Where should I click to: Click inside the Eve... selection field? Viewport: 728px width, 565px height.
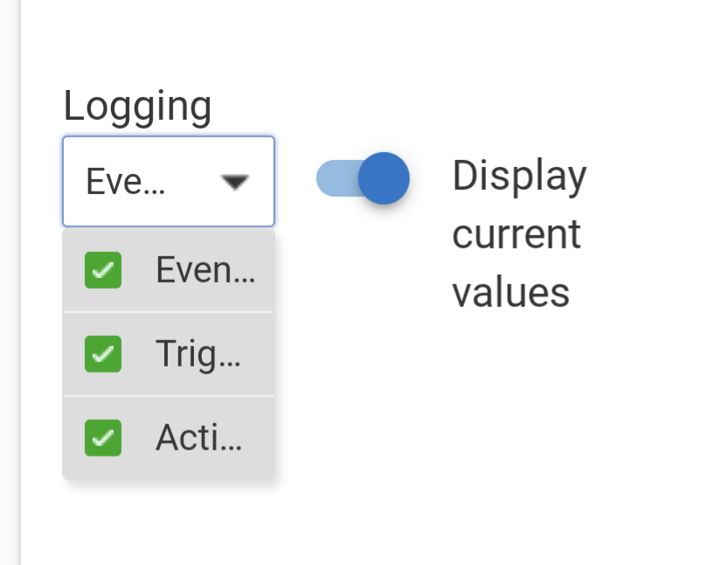click(x=168, y=181)
